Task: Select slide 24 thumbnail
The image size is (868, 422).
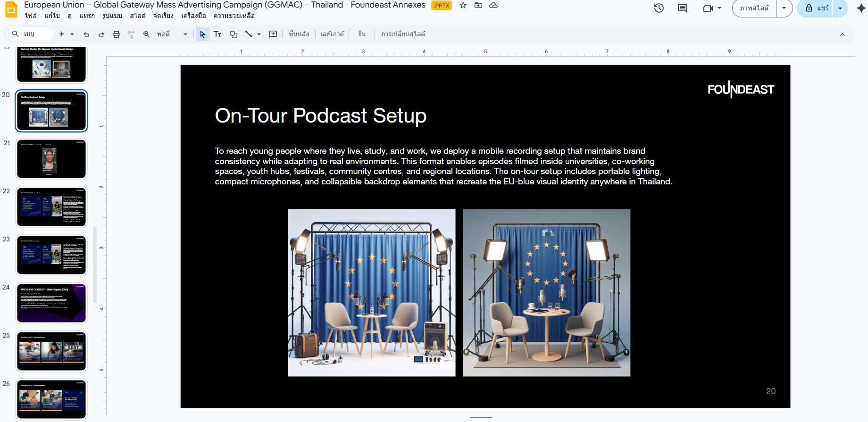Action: click(x=51, y=303)
